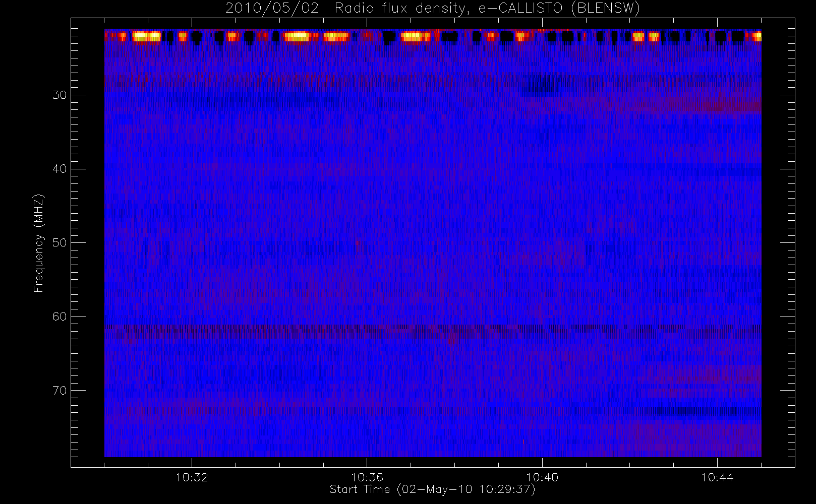Click the X-axis label 'Start Time (02-May-10 10:29:37)'
This screenshot has width=816, height=504.
pos(432,489)
